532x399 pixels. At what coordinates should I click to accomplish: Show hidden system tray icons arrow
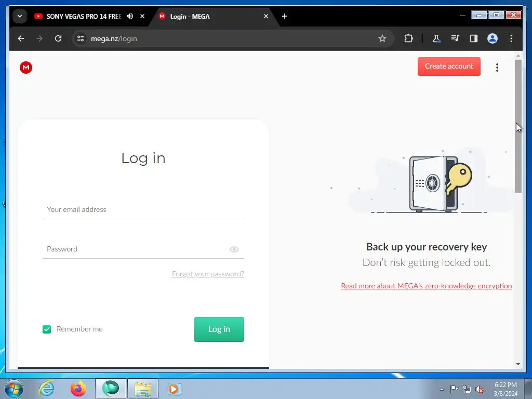tap(442, 389)
